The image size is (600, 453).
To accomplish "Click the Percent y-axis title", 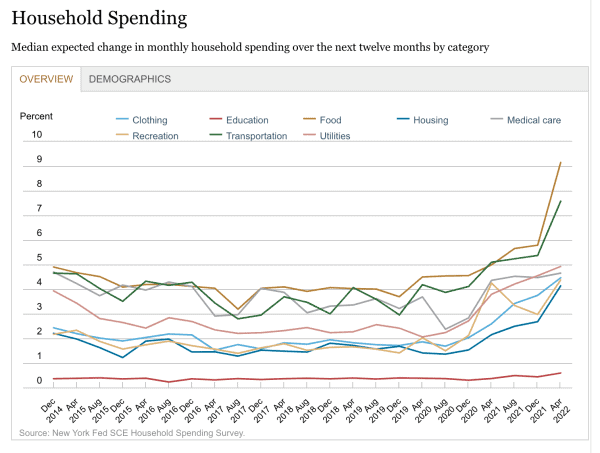I will (x=38, y=115).
